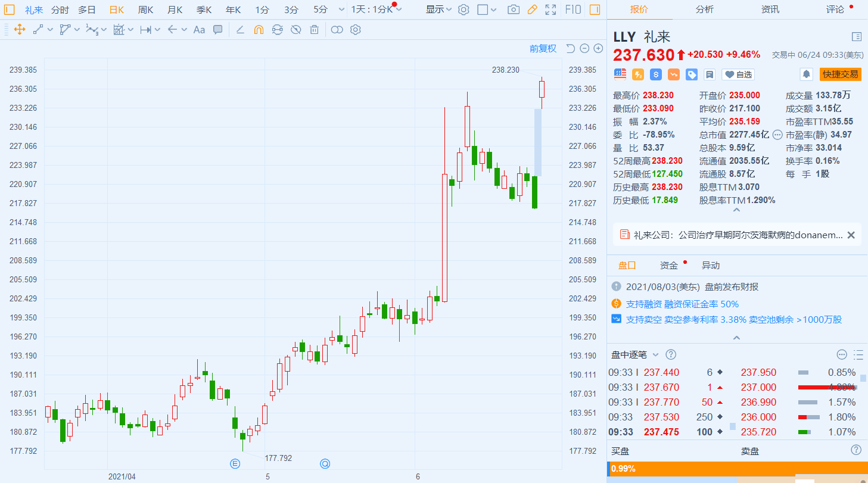Toggle the orange drawing pencil tool

click(532, 10)
